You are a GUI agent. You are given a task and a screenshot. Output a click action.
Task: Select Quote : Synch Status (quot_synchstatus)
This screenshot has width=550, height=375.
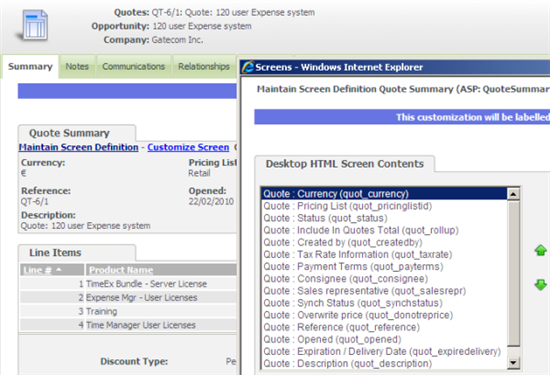[x=384, y=303]
